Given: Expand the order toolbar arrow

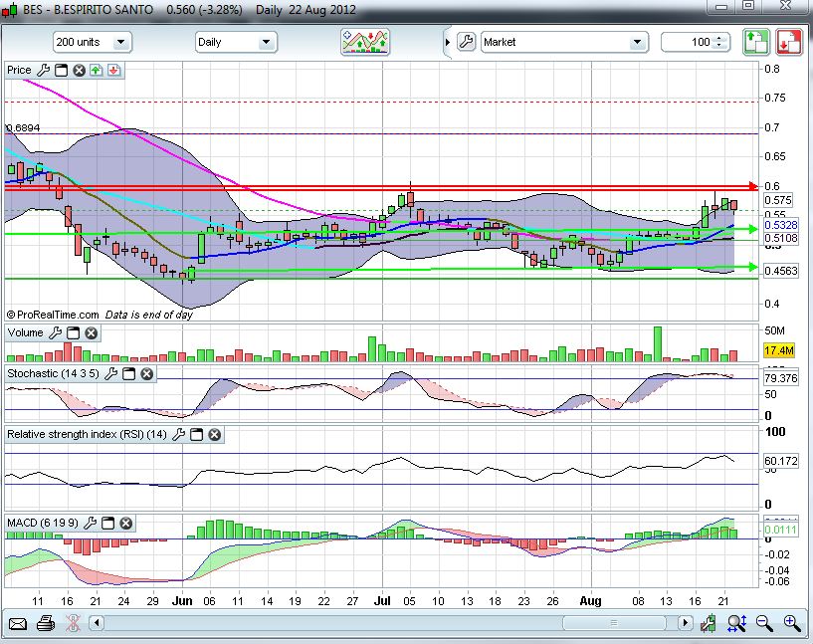Looking at the screenshot, I should [x=448, y=42].
